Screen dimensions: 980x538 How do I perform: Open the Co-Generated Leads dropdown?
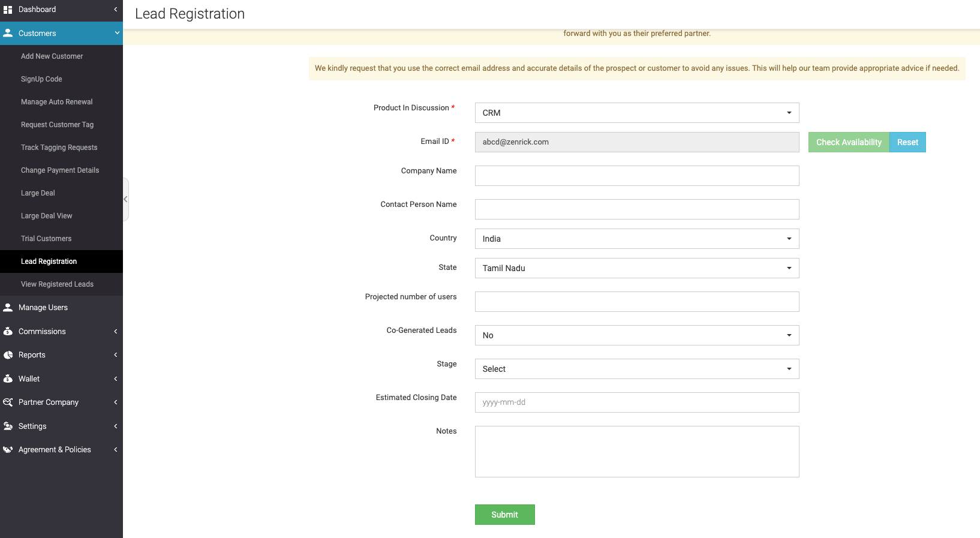pos(636,335)
